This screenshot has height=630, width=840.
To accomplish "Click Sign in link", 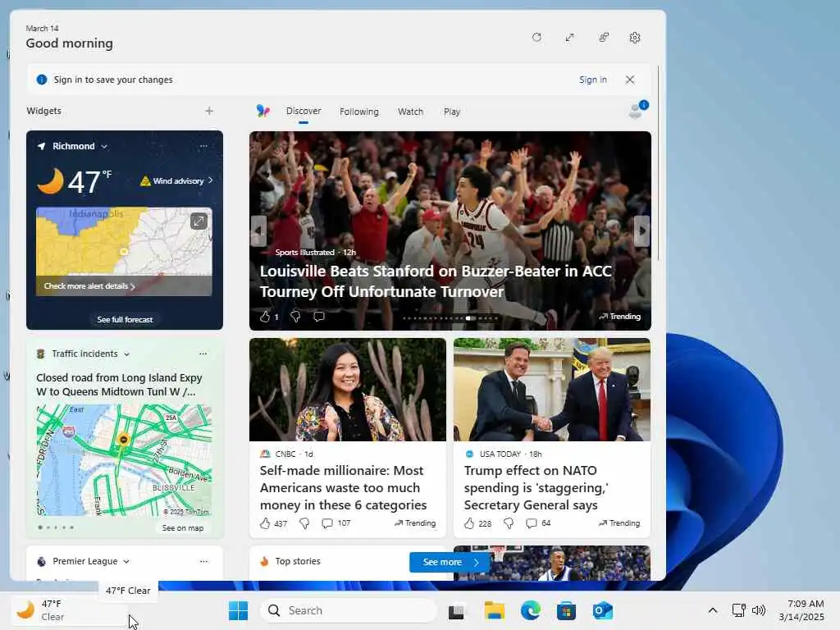I will coord(593,80).
